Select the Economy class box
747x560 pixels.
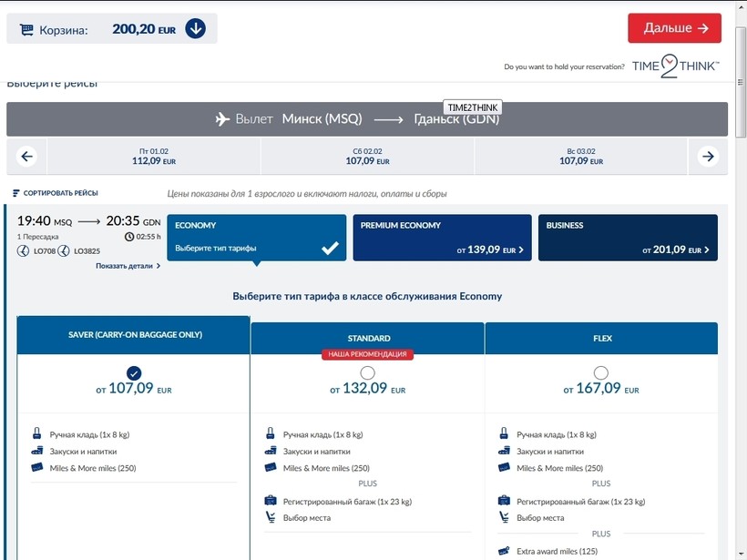[x=256, y=238]
